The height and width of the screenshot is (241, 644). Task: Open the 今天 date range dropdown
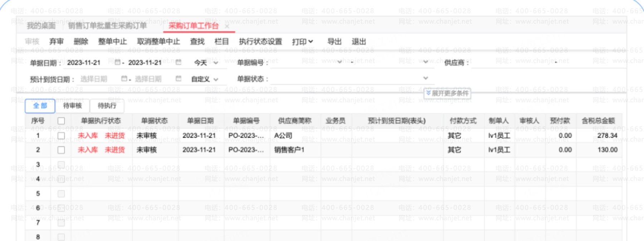tap(206, 63)
